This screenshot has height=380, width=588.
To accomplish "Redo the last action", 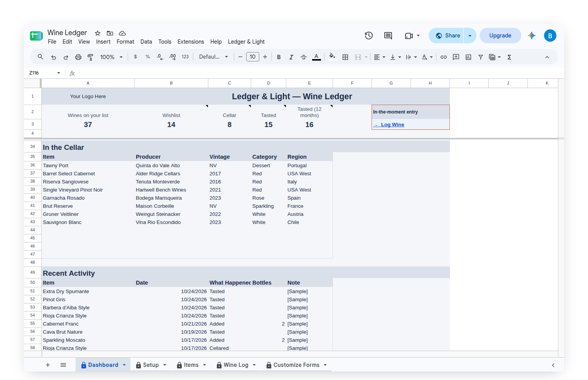I will [66, 57].
